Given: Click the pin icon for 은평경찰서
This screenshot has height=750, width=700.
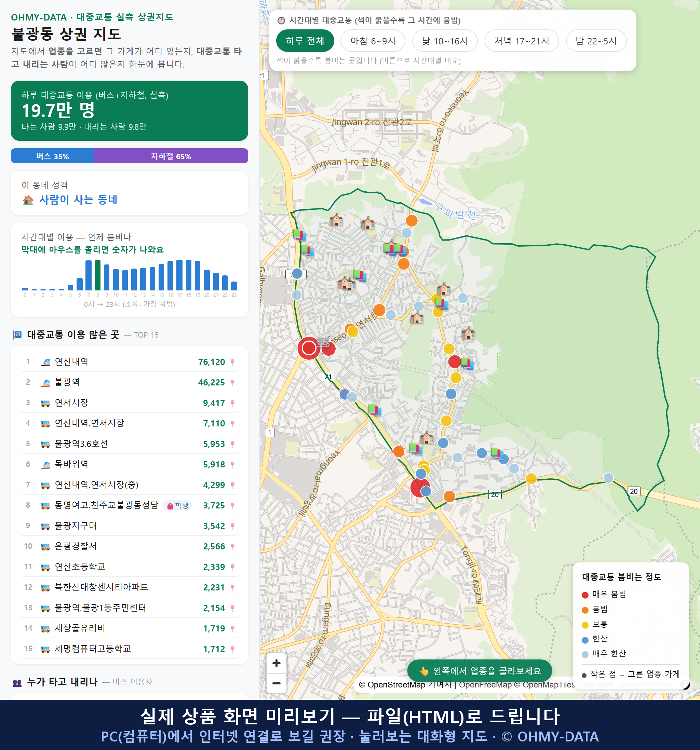Looking at the screenshot, I should click(x=232, y=546).
